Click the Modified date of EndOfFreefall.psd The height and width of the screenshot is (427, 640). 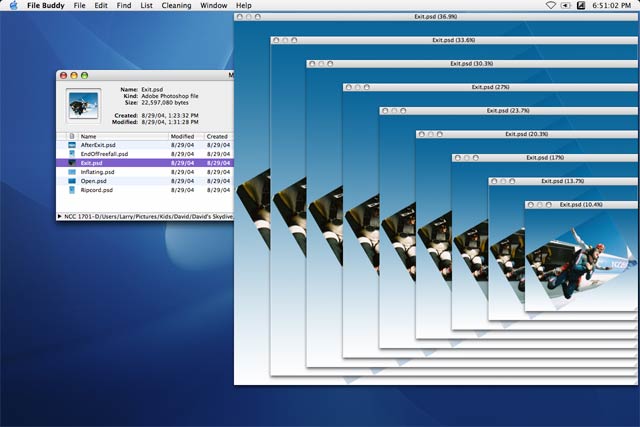tap(182, 154)
